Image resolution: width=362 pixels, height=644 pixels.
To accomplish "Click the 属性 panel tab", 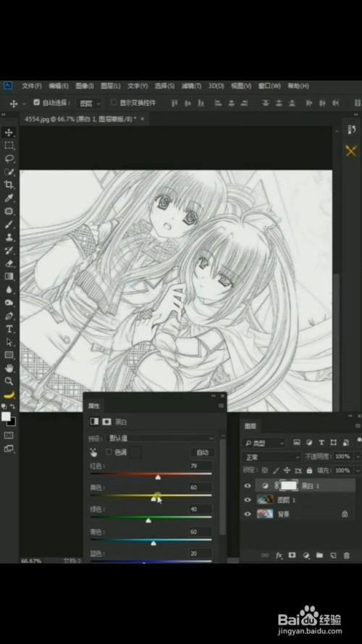I will [x=93, y=406].
